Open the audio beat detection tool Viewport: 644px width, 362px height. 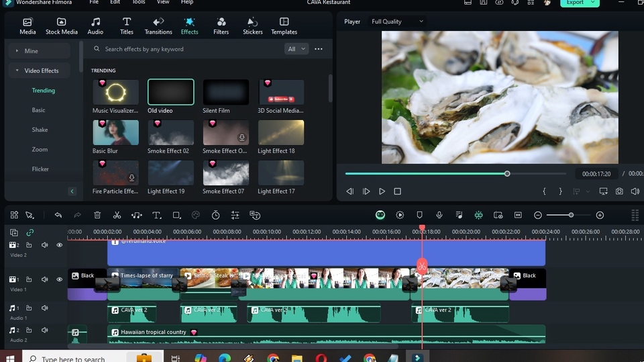pos(136,215)
